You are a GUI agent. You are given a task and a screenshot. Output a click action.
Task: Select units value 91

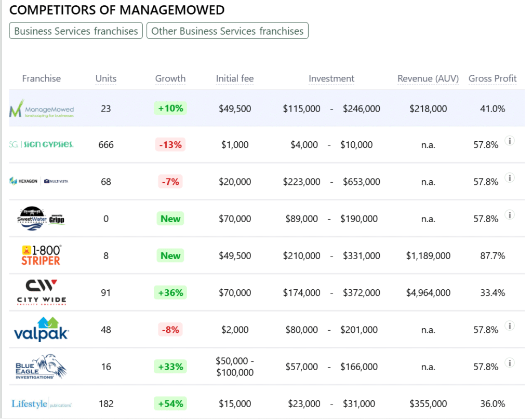click(106, 292)
